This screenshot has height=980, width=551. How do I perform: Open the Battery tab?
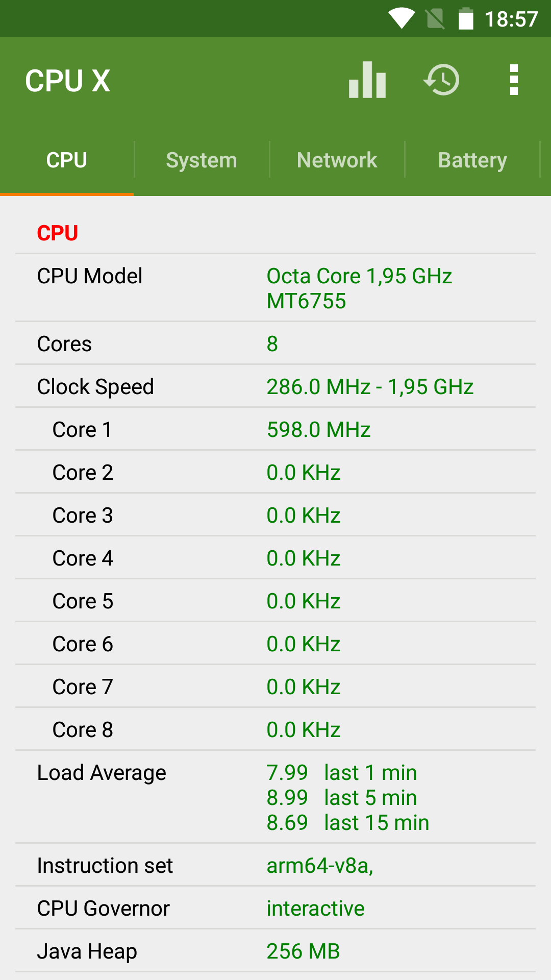click(472, 160)
